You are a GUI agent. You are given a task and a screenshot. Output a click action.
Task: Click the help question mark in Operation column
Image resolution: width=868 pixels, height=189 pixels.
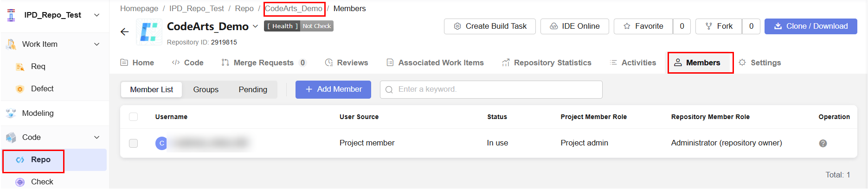823,144
